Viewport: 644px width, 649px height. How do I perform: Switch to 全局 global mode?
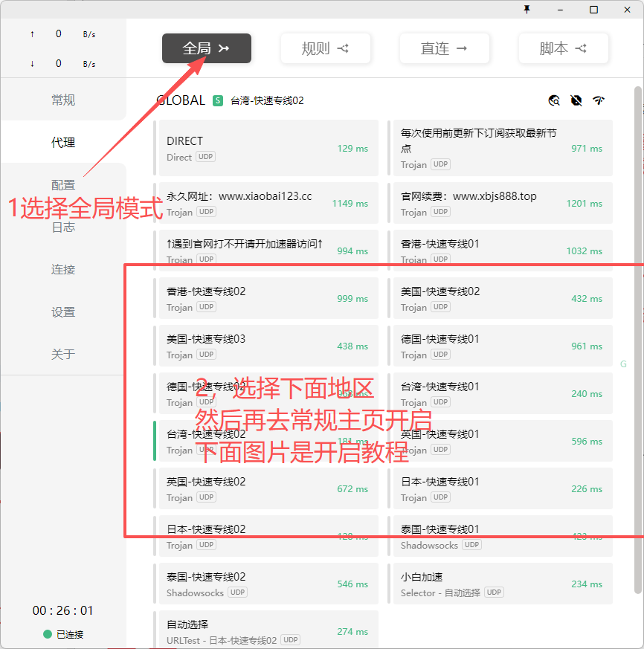coord(206,48)
